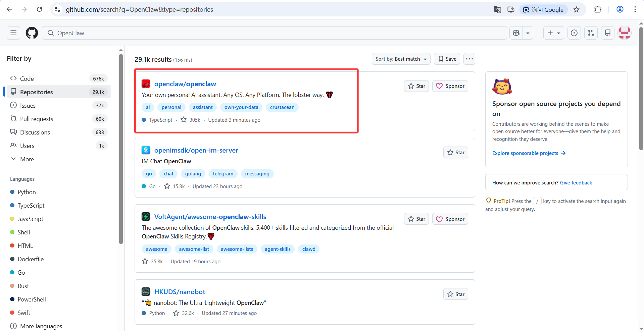Filter results by Users
This screenshot has width=644, height=331.
(59, 146)
